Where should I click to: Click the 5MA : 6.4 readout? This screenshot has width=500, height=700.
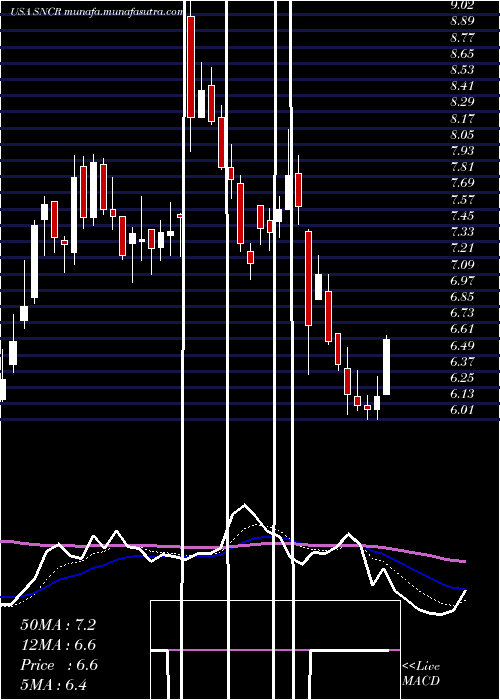(x=54, y=685)
